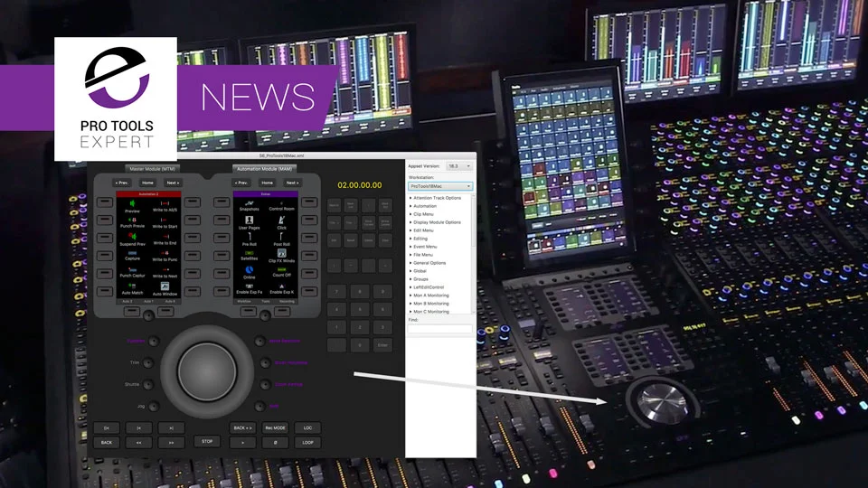The width and height of the screenshot is (868, 488).
Task: Select the Preview speaker icon
Action: click(x=132, y=203)
